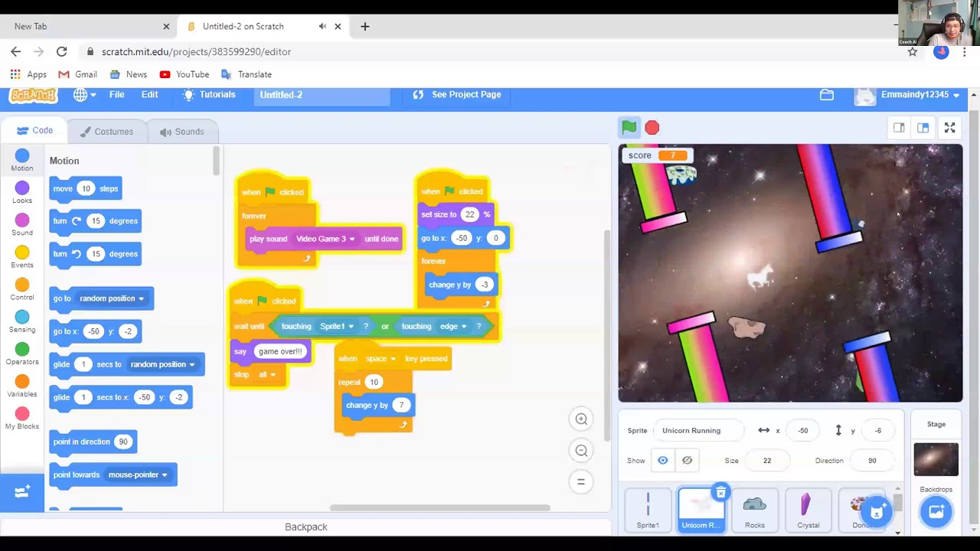Select the Sound block category
This screenshot has height=551, width=980.
pyautogui.click(x=22, y=225)
